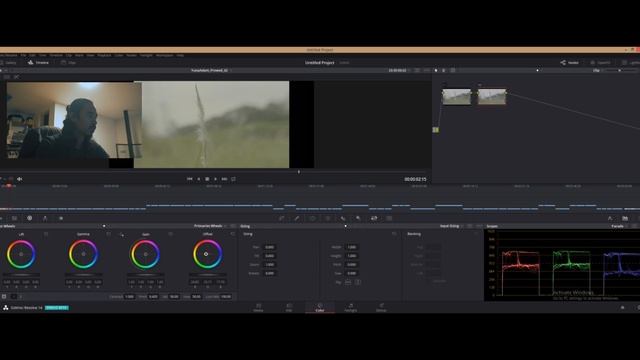Image resolution: width=640 pixels, height=360 pixels.
Task: Click the green source input node connector
Action: (x=436, y=130)
